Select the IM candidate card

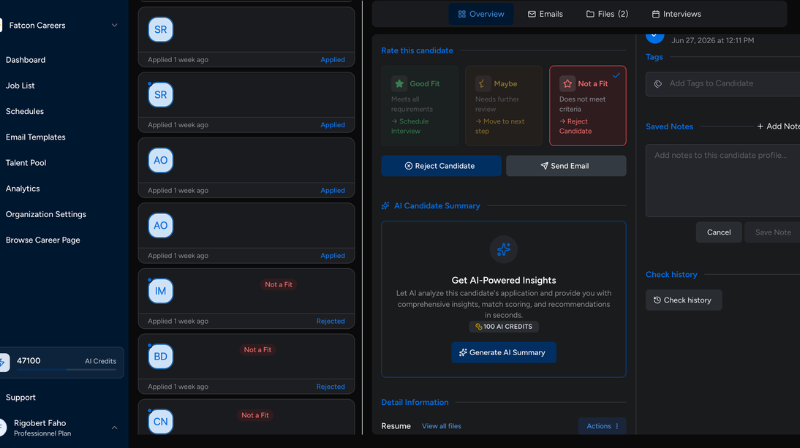[x=246, y=298]
